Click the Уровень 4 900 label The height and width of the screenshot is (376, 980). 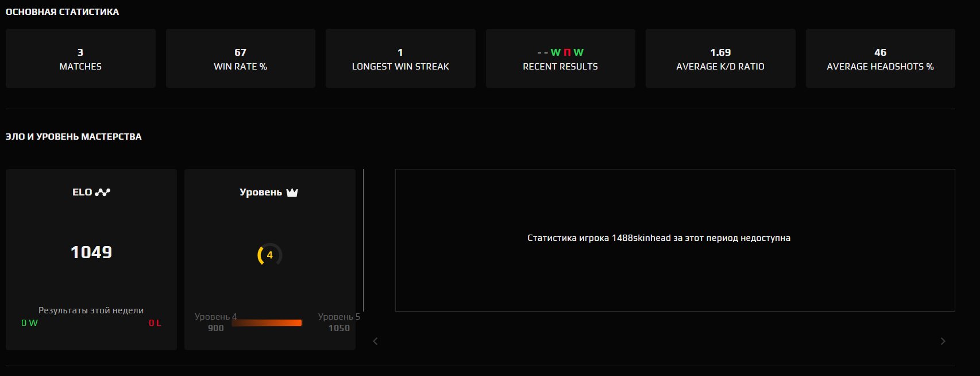pyautogui.click(x=215, y=322)
